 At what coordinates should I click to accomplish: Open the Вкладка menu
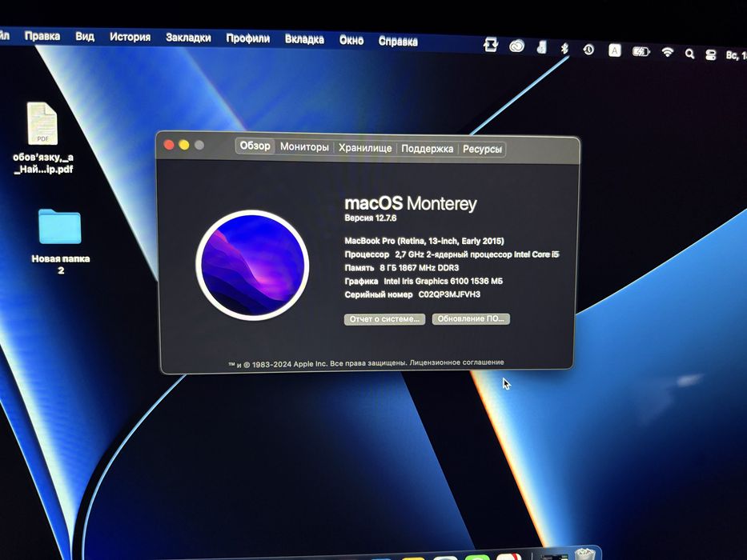coord(304,39)
